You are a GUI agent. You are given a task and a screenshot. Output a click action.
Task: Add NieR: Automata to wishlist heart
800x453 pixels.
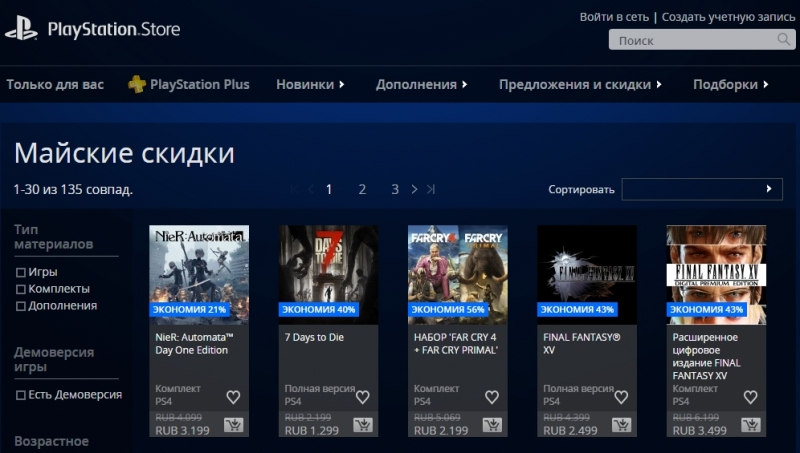click(x=233, y=397)
